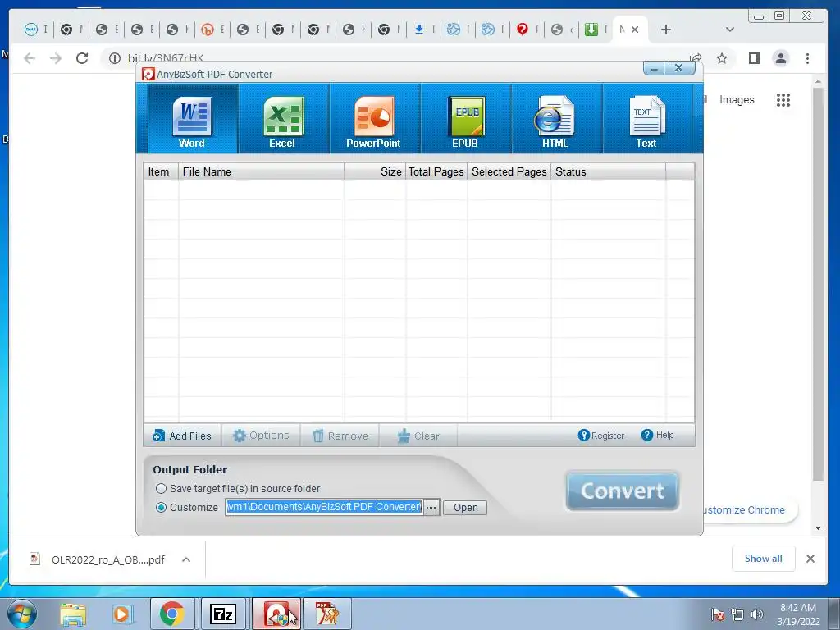Image resolution: width=840 pixels, height=630 pixels.
Task: Click the Status column header
Action: [x=608, y=172]
